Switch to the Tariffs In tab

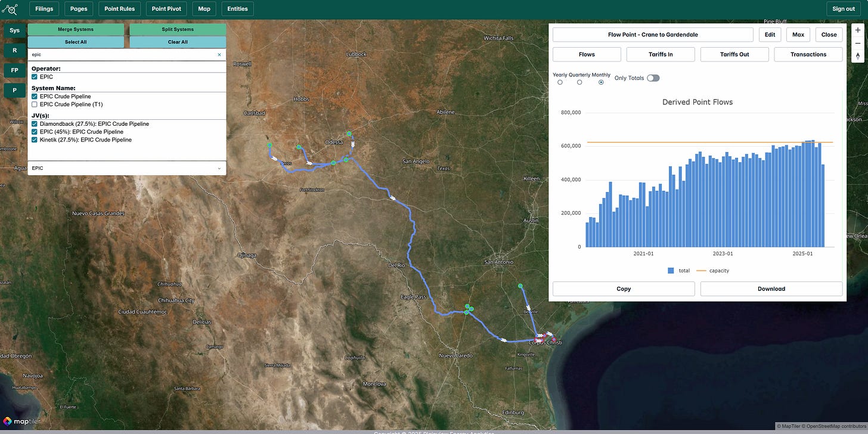tap(661, 54)
